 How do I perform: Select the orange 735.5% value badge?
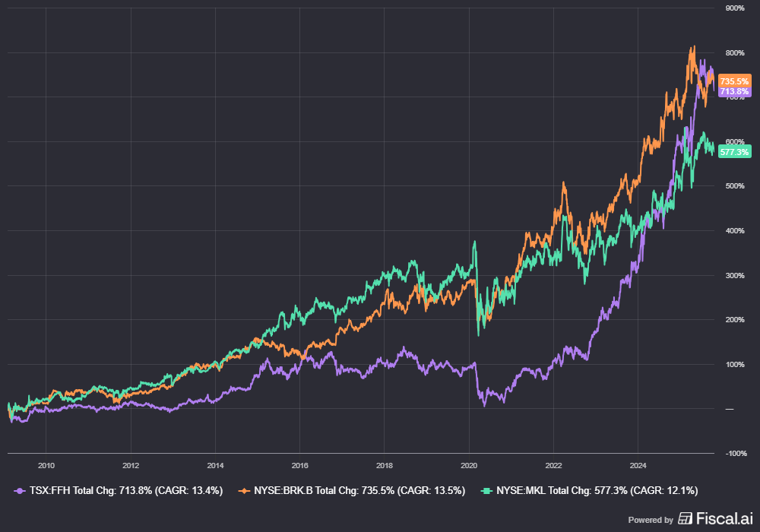734,81
